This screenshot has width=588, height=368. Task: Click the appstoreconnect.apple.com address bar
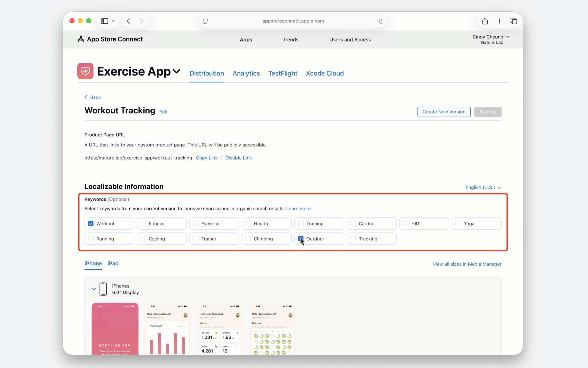[293, 21]
